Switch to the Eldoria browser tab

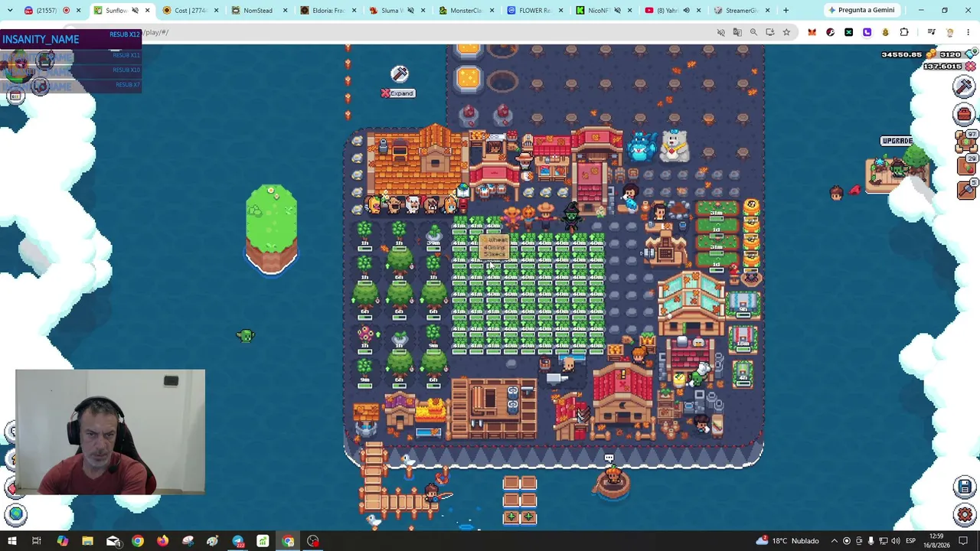pos(328,11)
